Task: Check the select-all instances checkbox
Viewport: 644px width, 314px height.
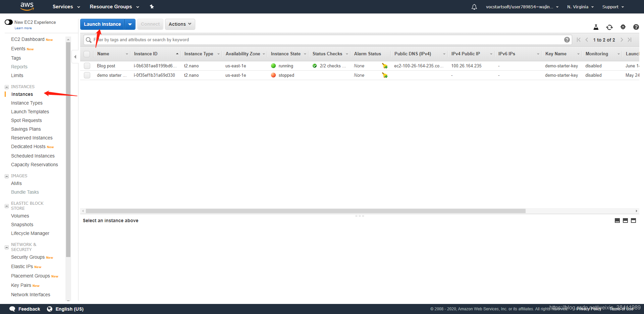Action: [x=87, y=54]
